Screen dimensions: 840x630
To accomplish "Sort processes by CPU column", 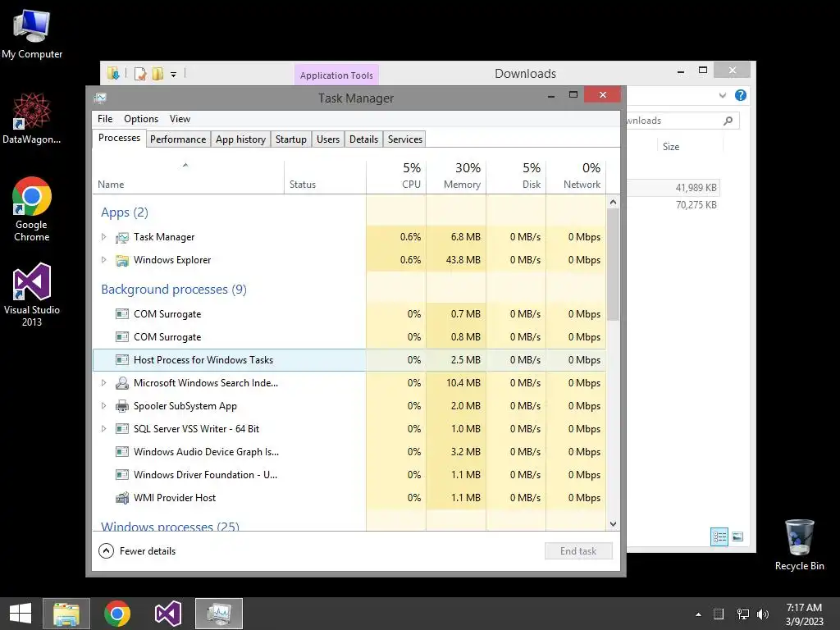I will coord(396,176).
